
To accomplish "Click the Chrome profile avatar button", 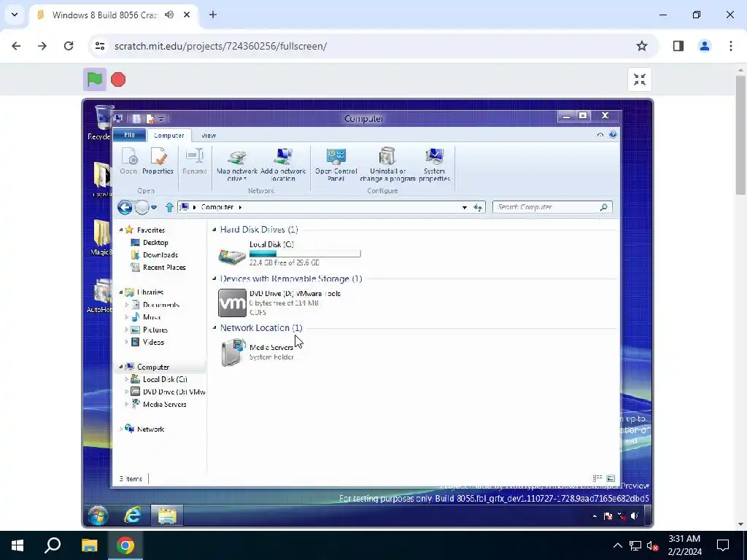I will [705, 46].
